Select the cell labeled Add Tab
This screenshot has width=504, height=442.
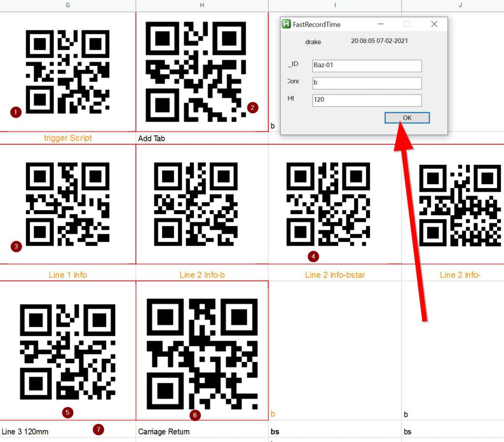[x=202, y=138]
